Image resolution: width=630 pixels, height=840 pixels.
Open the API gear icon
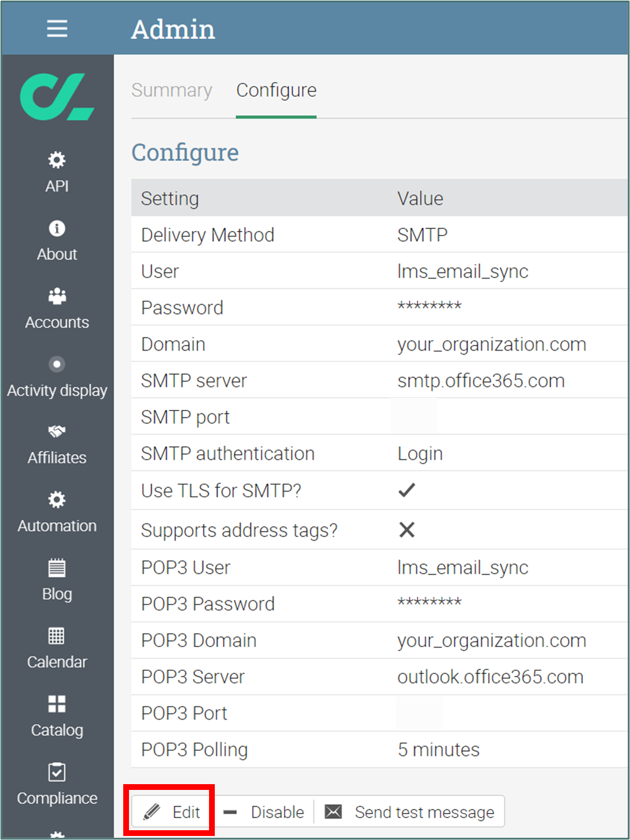(x=57, y=160)
